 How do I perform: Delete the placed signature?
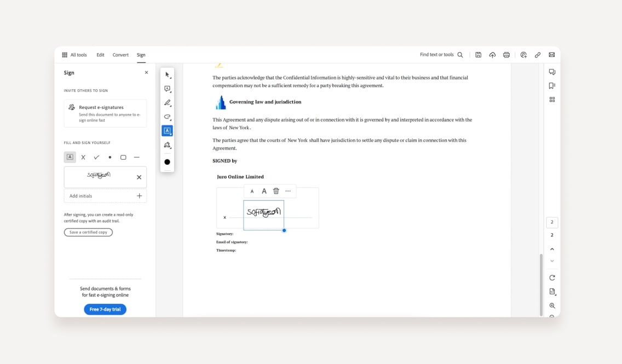click(x=276, y=191)
